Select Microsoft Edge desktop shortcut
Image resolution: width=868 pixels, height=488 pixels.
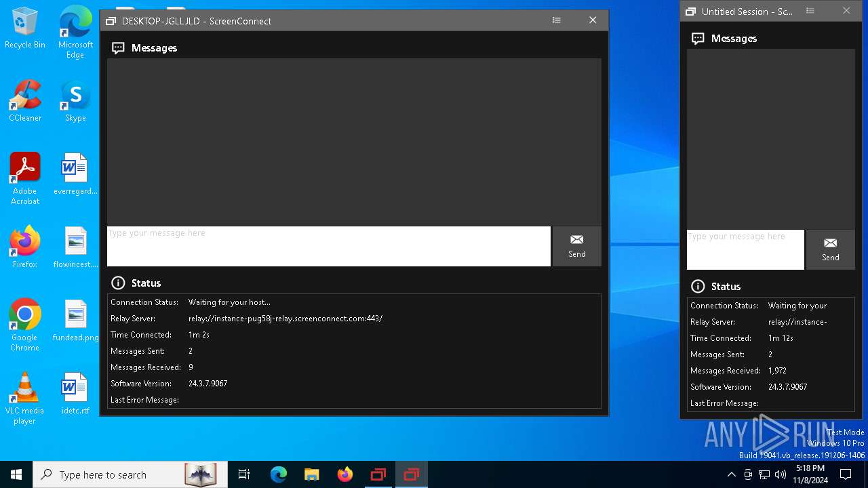(75, 33)
